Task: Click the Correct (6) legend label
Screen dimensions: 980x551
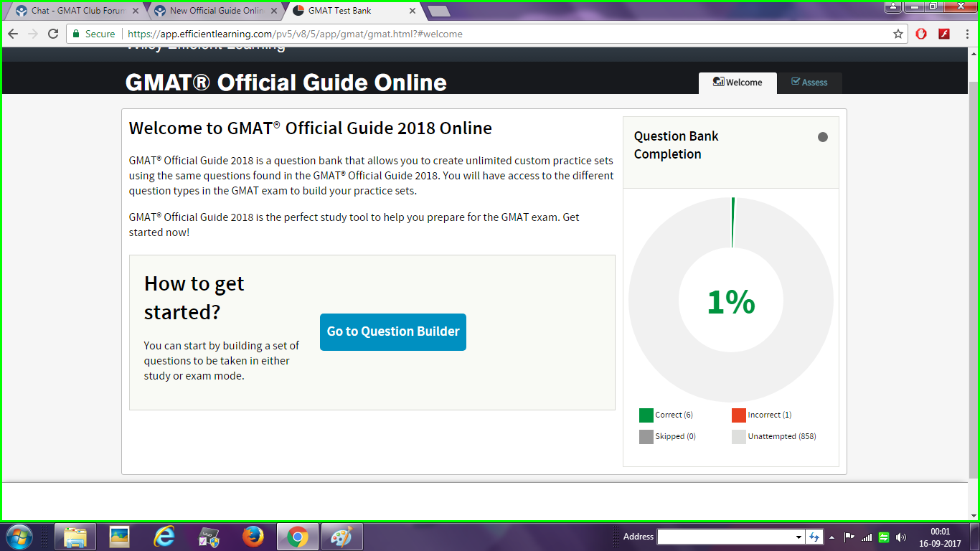Action: pyautogui.click(x=674, y=415)
